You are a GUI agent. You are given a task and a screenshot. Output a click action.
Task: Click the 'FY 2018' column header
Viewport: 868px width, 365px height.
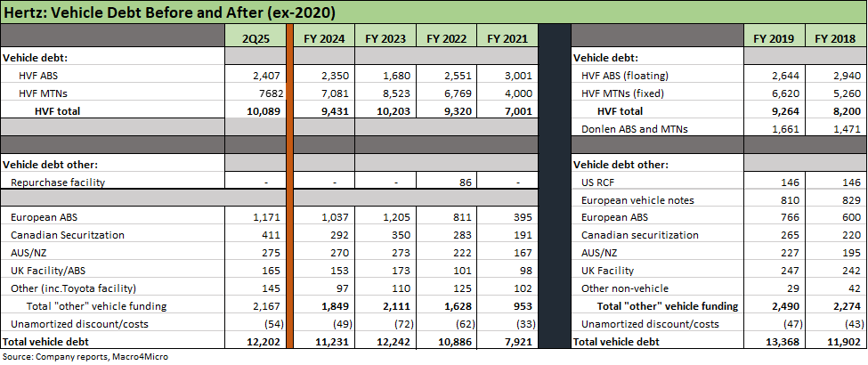[x=835, y=39]
